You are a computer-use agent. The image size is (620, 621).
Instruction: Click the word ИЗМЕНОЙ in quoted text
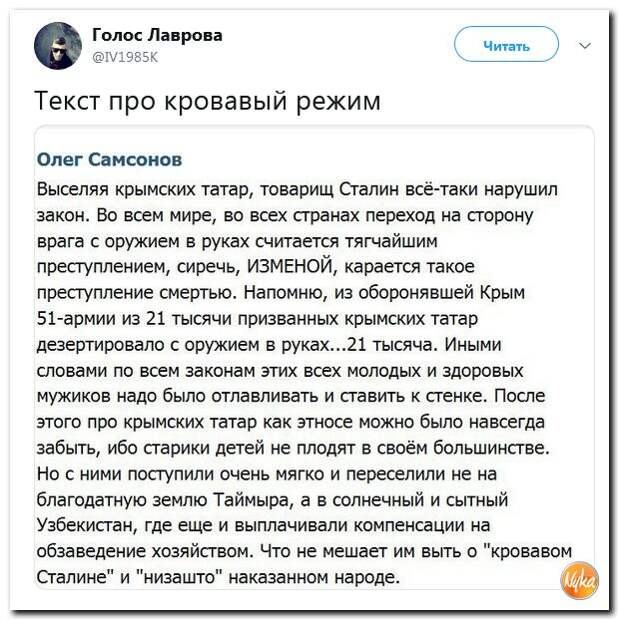(x=292, y=267)
